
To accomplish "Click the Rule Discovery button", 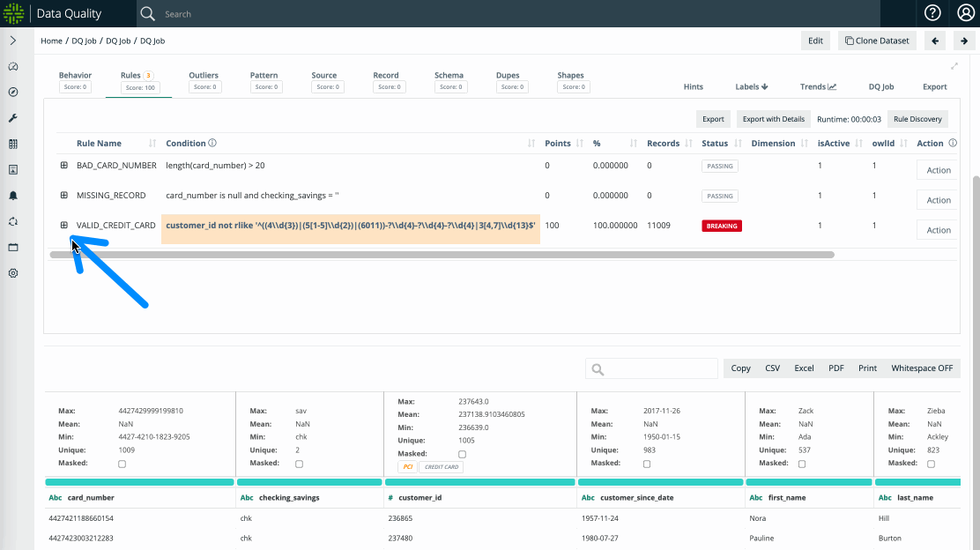I will click(917, 119).
